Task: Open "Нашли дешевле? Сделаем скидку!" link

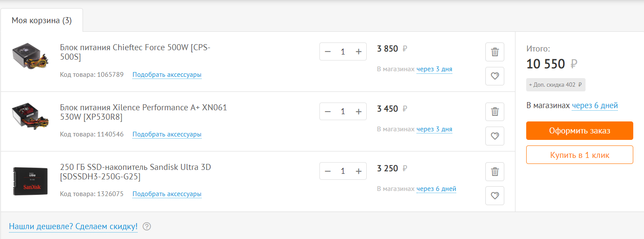Action: (73, 226)
